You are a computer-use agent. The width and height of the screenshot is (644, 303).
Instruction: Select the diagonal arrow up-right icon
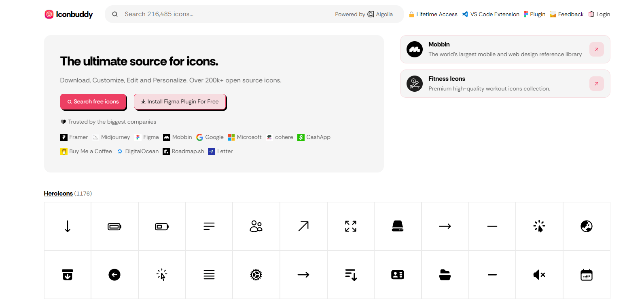click(303, 226)
